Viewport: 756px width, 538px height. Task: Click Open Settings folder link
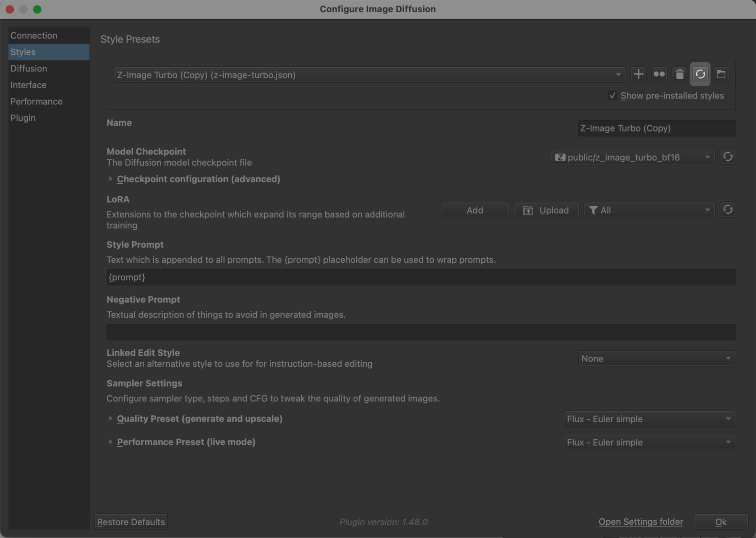tap(641, 522)
